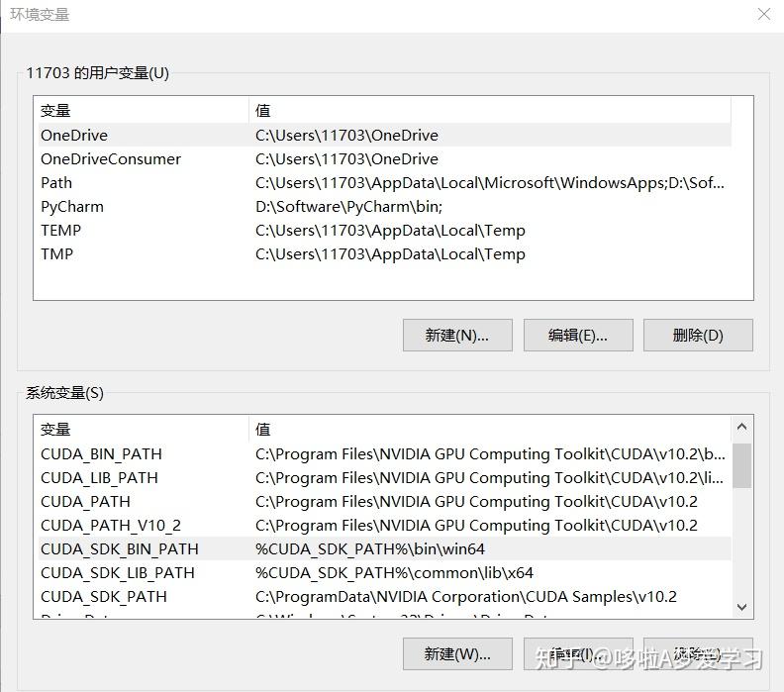Select the PyCharm user variable
784x692 pixels.
pyautogui.click(x=72, y=207)
